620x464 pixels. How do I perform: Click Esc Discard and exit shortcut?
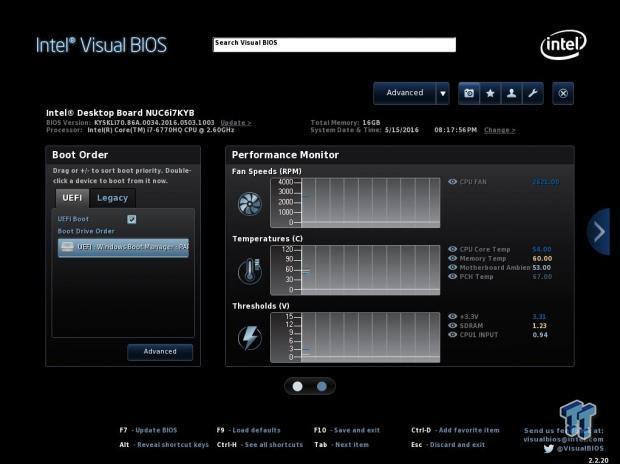(448, 445)
